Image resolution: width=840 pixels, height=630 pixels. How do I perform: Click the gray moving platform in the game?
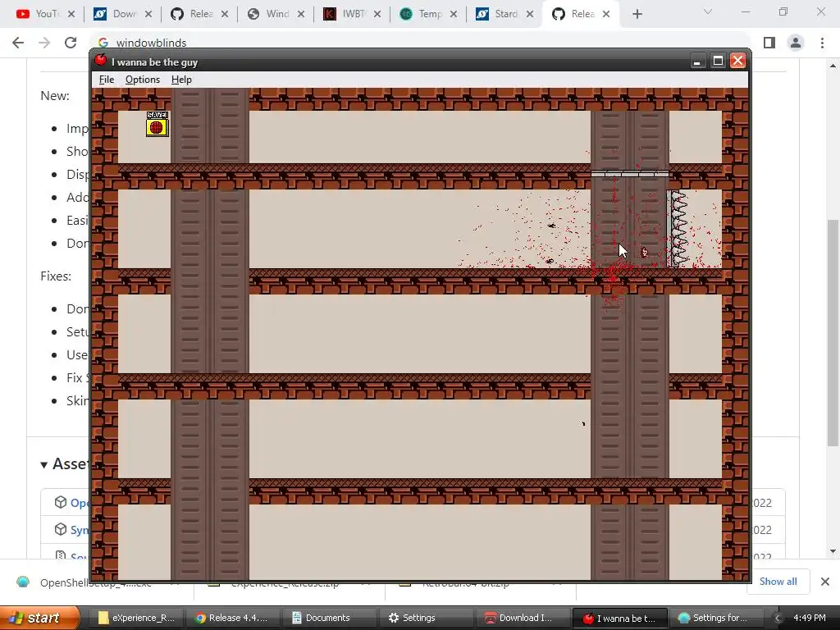click(x=630, y=174)
